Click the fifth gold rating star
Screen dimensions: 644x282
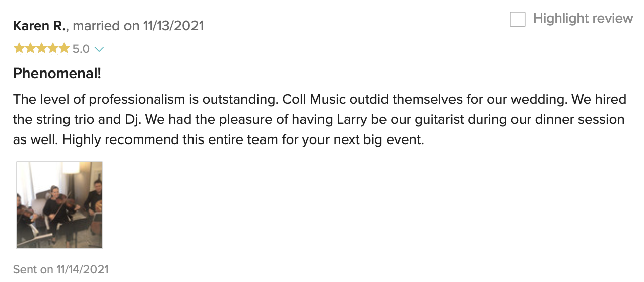(63, 48)
